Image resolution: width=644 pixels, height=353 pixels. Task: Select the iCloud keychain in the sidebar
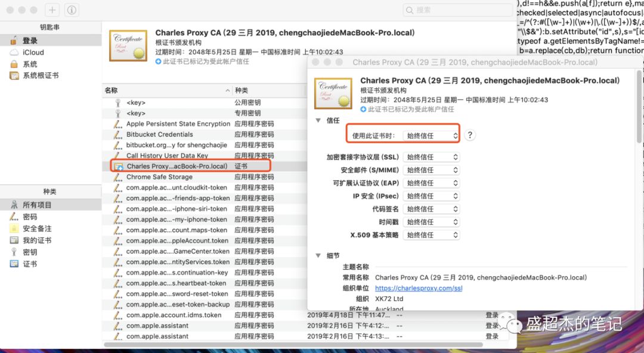click(51, 52)
